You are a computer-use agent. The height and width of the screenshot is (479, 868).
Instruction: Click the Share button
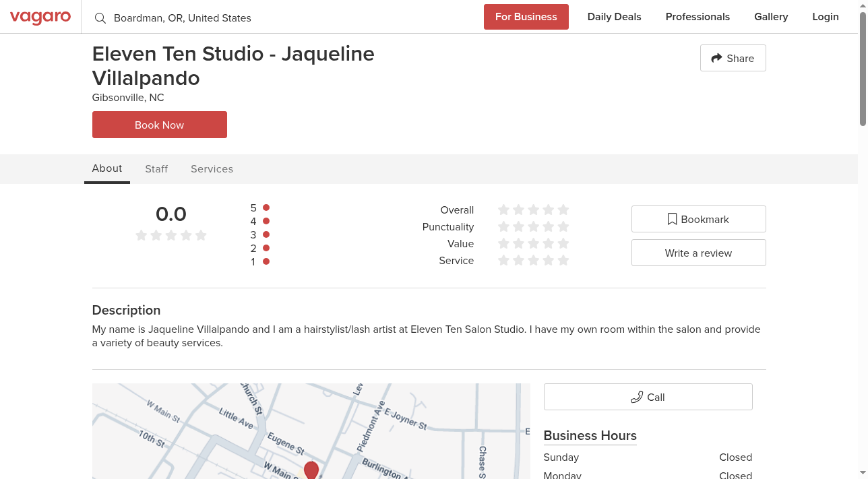[x=733, y=58]
